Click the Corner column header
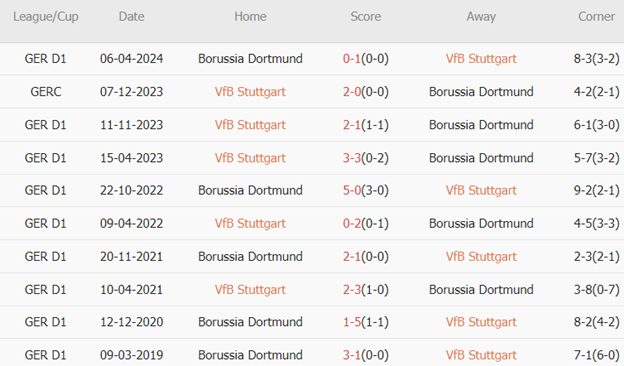This screenshot has width=624, height=366. pos(596,16)
